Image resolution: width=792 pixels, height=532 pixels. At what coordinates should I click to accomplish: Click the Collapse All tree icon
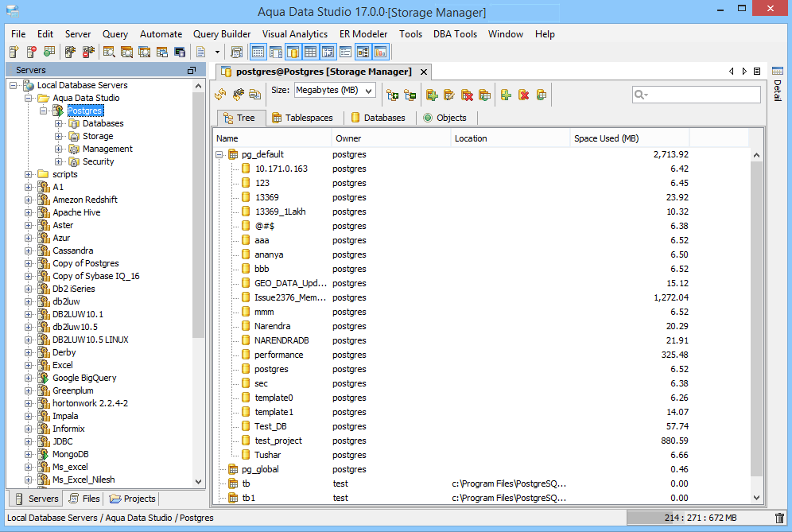point(410,95)
